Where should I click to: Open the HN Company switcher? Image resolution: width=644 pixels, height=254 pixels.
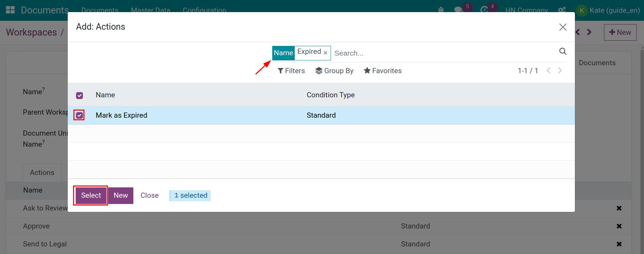click(527, 10)
